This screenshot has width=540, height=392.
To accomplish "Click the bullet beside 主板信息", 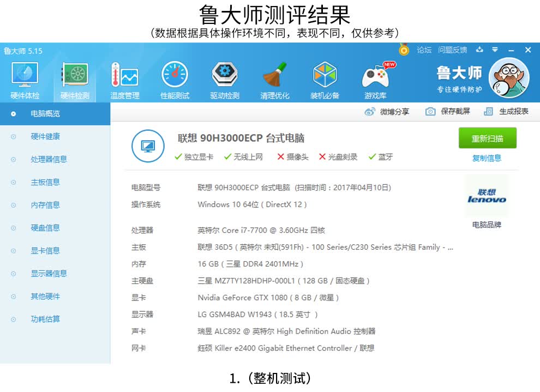I will 13,183.
